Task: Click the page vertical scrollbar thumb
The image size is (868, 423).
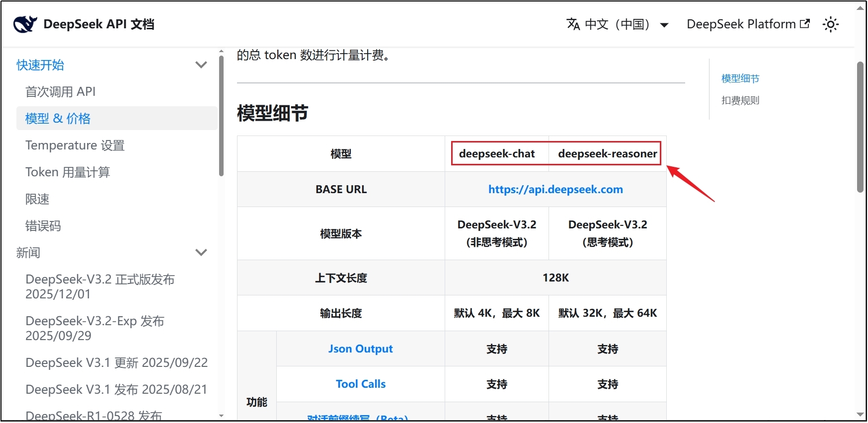Action: [861, 127]
